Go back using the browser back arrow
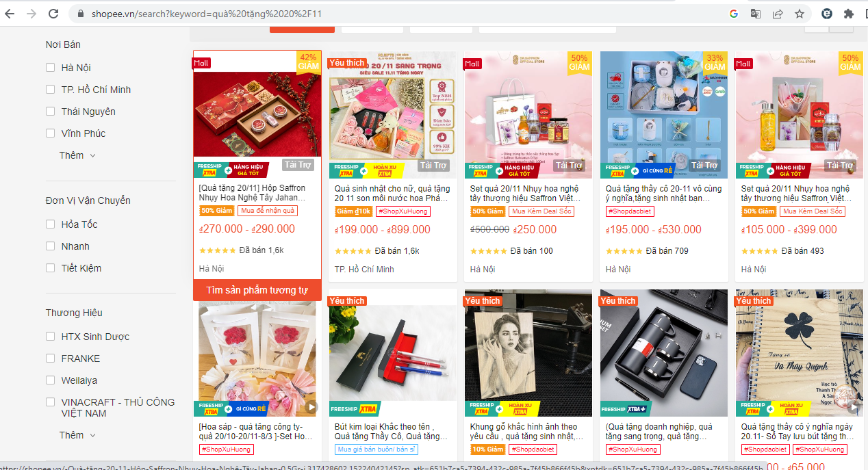The width and height of the screenshot is (868, 470). click(x=11, y=14)
